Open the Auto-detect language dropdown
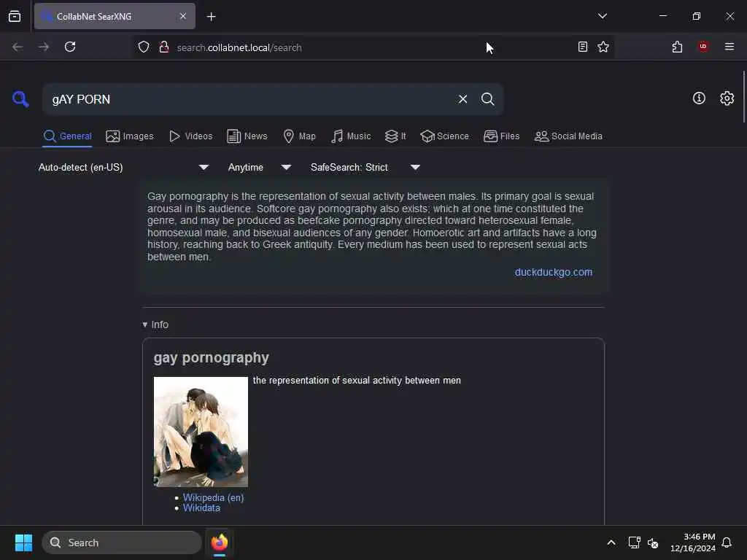 coord(123,167)
